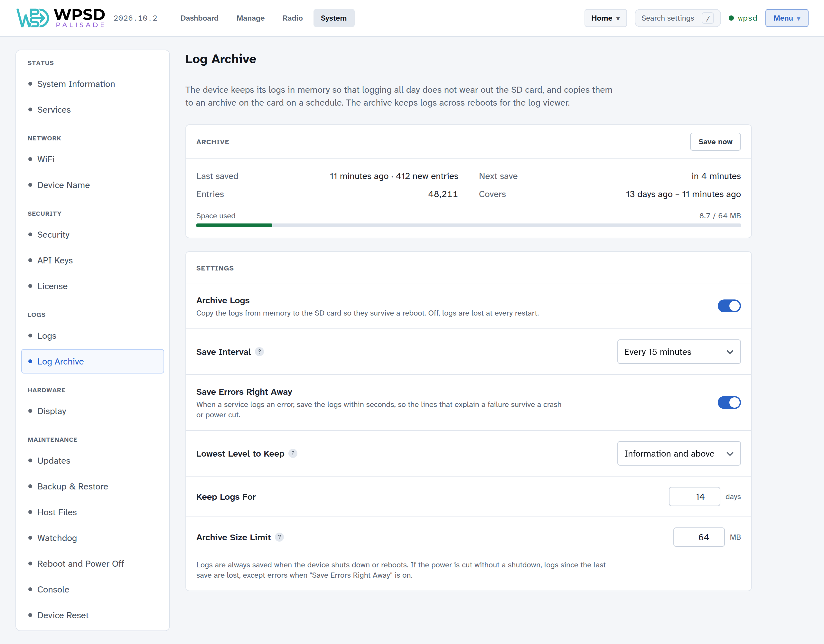Screen dimensions: 824x644
Task: Open the Manage tab
Action: click(250, 18)
